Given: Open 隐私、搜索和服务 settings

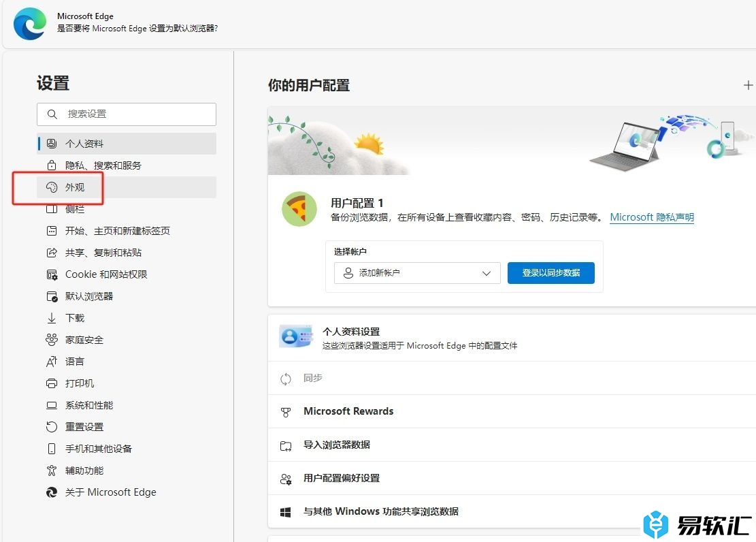Looking at the screenshot, I should coord(127,165).
